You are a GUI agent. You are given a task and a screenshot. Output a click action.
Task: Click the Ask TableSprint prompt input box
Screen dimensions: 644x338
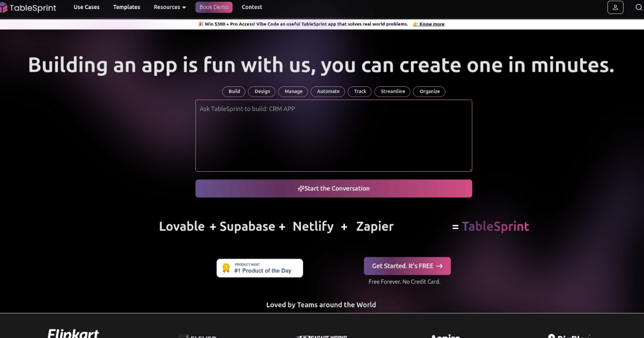point(333,135)
